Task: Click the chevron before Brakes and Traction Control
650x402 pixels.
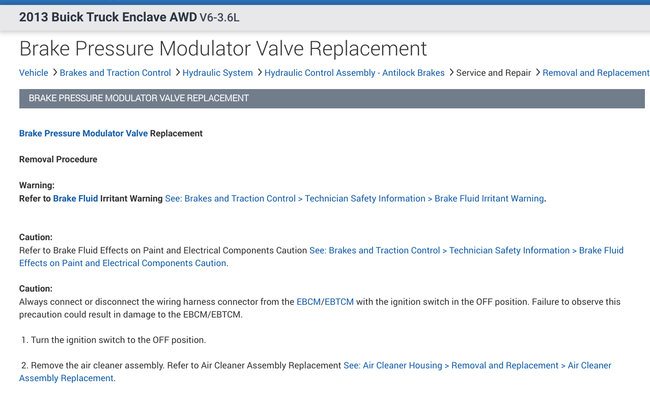Action: [x=54, y=73]
